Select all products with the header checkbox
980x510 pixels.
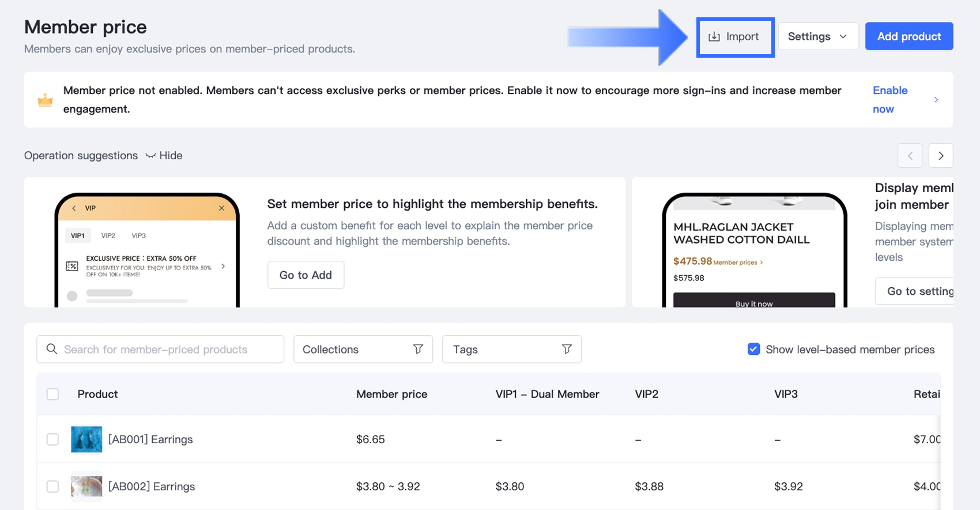click(52, 394)
